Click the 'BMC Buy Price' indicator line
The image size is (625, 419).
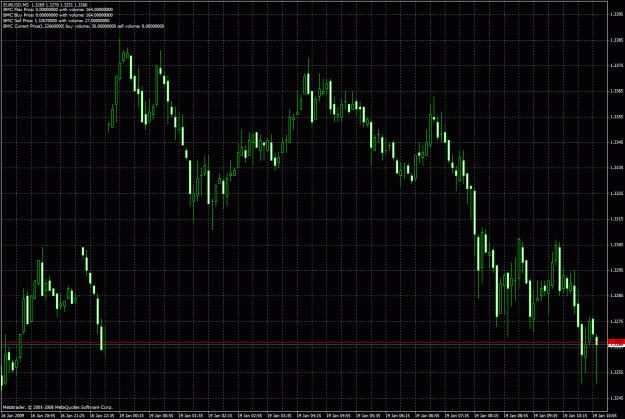(x=58, y=15)
